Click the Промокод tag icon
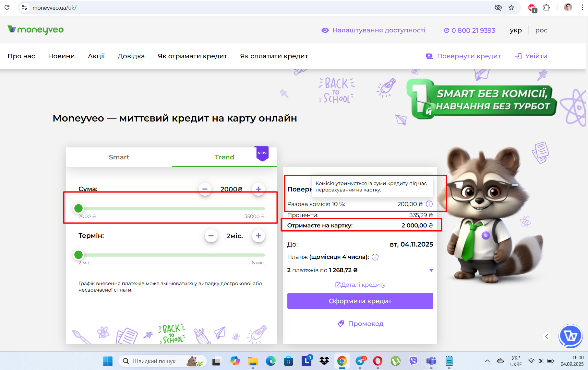 341,324
